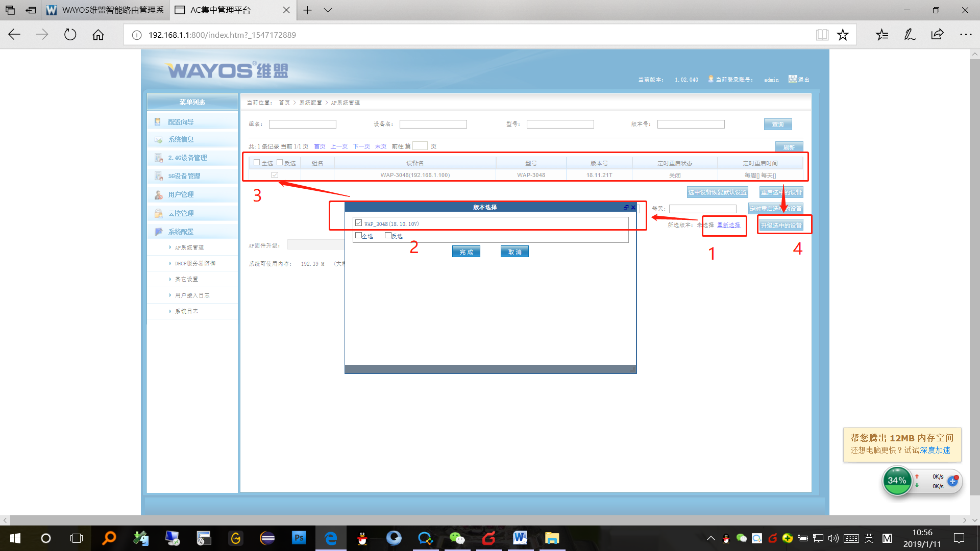Viewport: 980px width, 551px height.
Task: Focus the page number input field
Action: tap(420, 146)
